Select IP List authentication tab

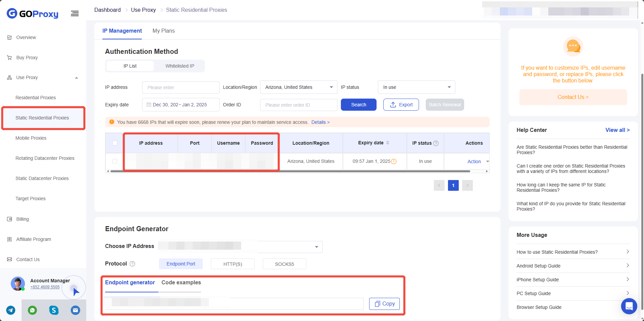(130, 66)
